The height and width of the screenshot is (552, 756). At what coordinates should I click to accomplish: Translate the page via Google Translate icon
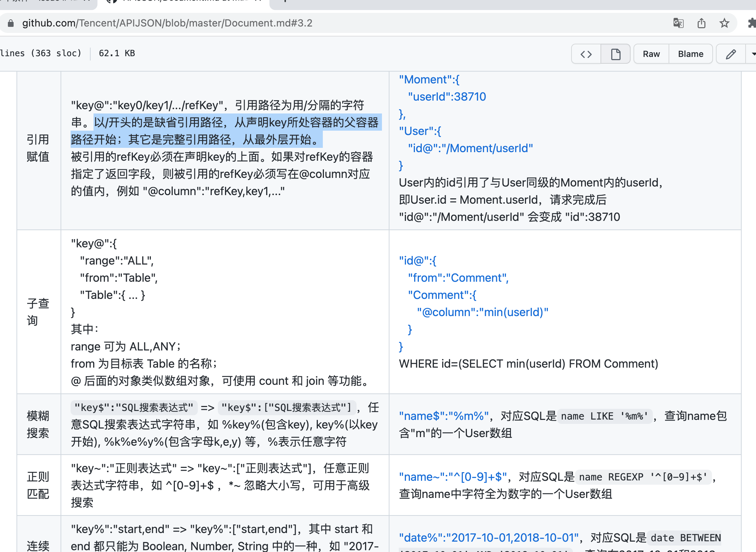[678, 23]
